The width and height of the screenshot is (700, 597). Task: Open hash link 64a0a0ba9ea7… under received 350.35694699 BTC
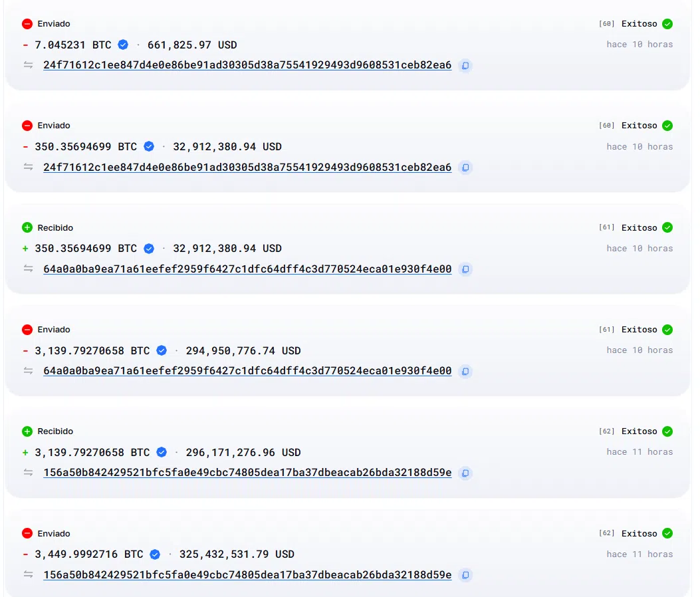coord(247,269)
